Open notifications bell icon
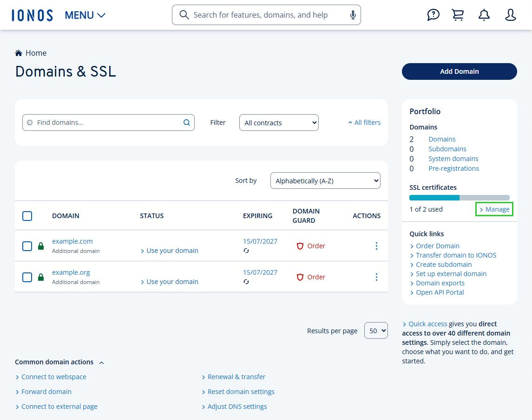The width and height of the screenshot is (532, 420). point(484,15)
